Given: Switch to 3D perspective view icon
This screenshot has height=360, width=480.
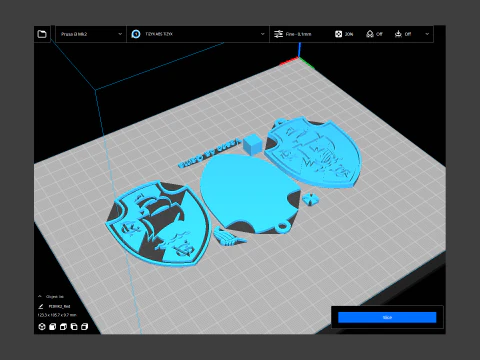Looking at the screenshot, I should click(x=42, y=327).
